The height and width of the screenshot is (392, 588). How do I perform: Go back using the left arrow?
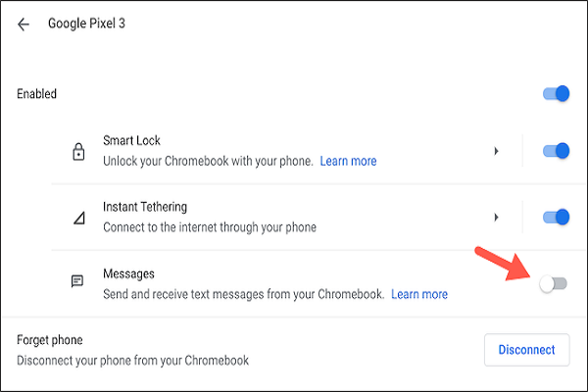pyautogui.click(x=24, y=24)
